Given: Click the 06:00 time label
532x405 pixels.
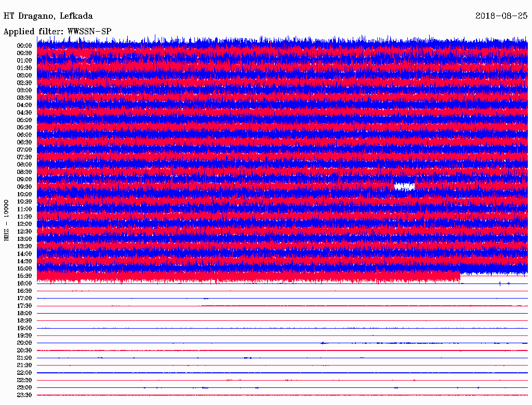Looking at the screenshot, I should click(24, 135).
